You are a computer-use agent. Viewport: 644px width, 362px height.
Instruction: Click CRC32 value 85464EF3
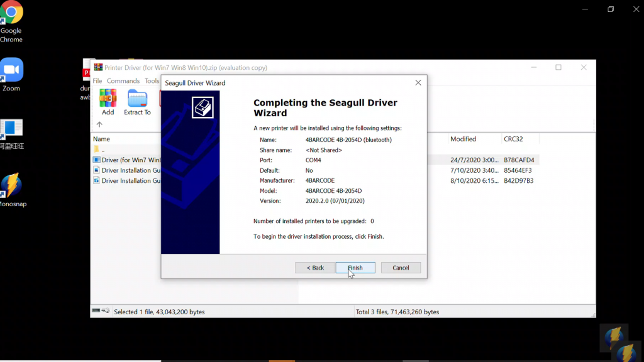518,170
